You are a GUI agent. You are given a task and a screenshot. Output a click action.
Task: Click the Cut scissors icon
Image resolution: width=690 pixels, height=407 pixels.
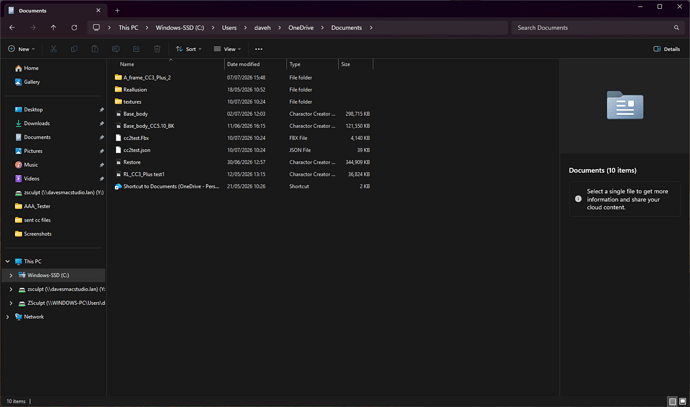click(x=53, y=49)
